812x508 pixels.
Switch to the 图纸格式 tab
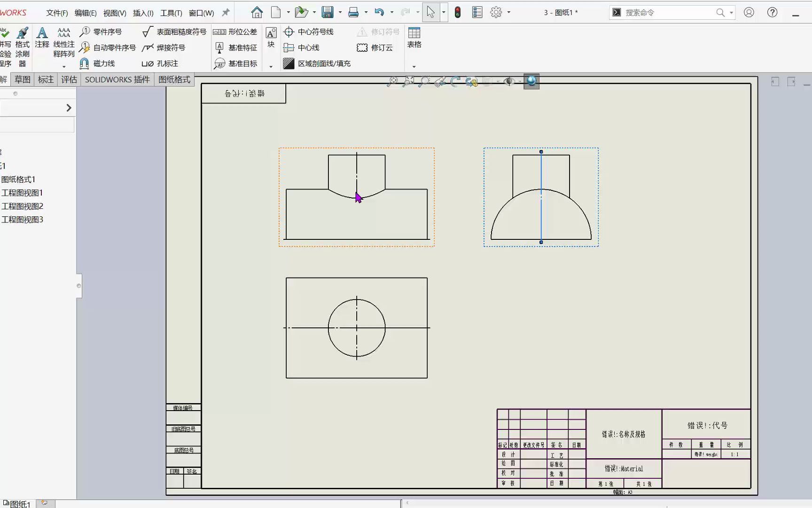coord(174,79)
